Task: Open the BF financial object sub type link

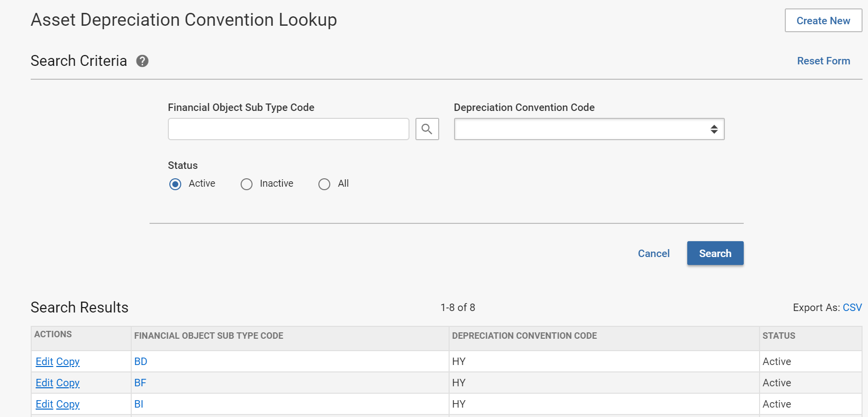Action: tap(140, 383)
